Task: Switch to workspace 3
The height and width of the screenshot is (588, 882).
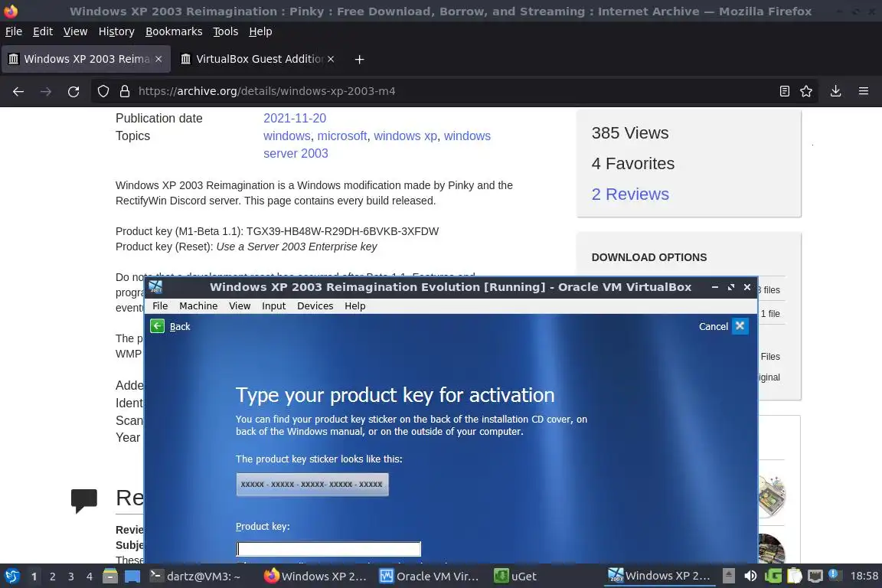Action: (x=71, y=577)
